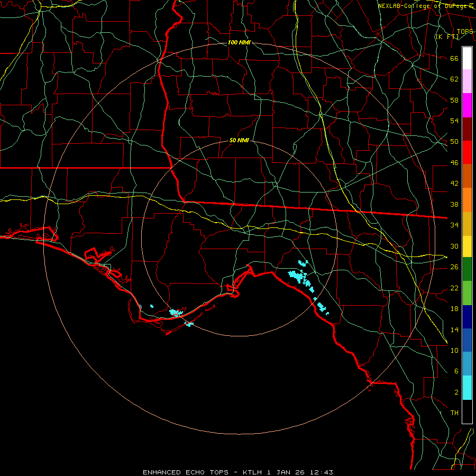Image resolution: width=476 pixels, height=476 pixels.
Task: Click the "50" legend value
Action: click(454, 142)
